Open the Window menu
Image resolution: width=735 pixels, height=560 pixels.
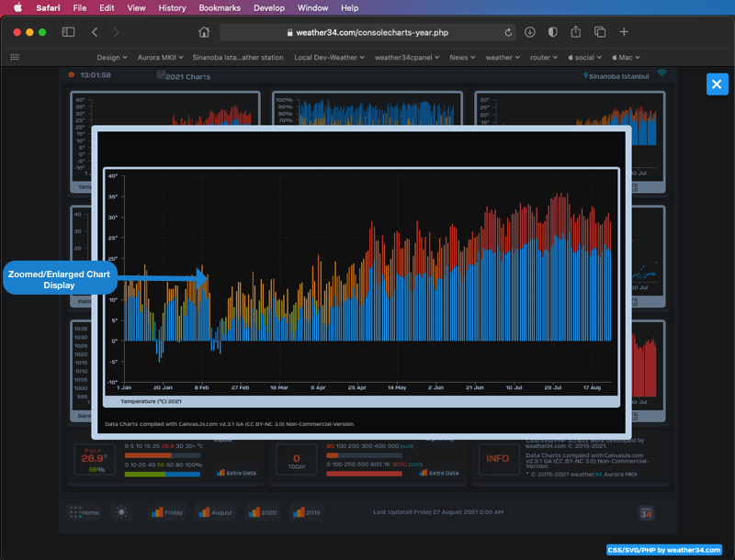(x=312, y=8)
